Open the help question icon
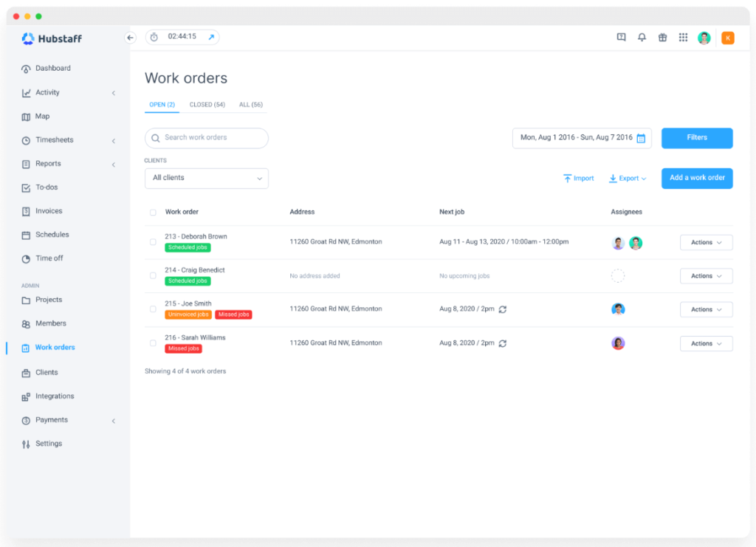The image size is (756, 547). point(621,37)
